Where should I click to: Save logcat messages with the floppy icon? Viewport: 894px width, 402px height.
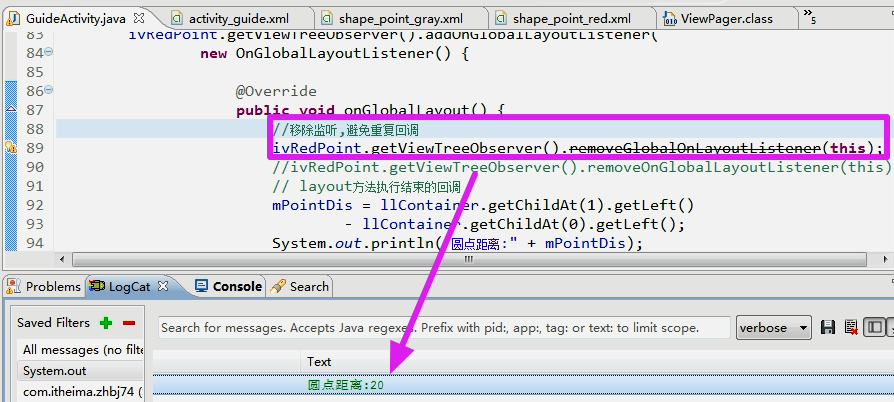[828, 327]
